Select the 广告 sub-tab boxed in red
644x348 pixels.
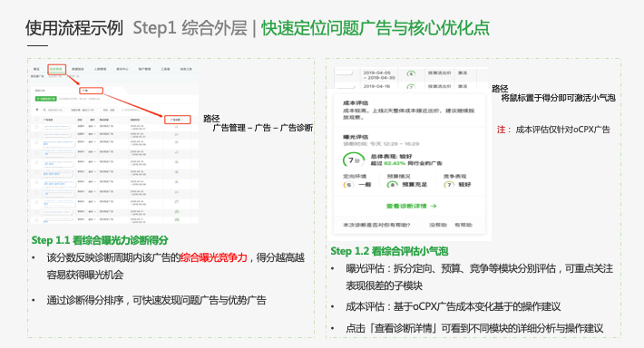(92, 91)
